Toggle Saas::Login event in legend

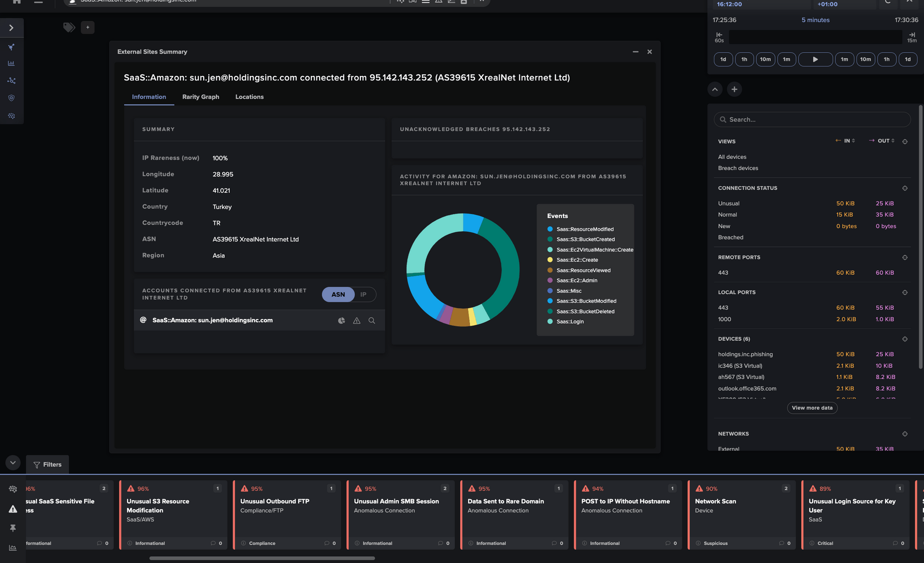point(570,321)
